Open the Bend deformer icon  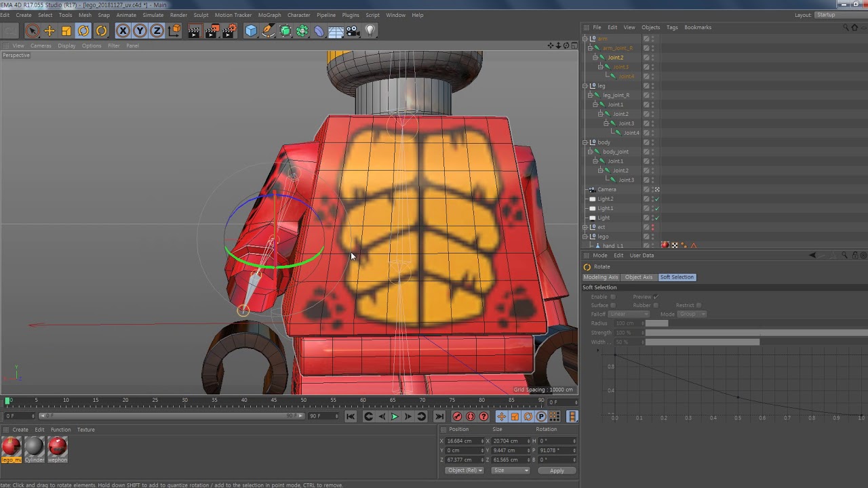click(319, 30)
